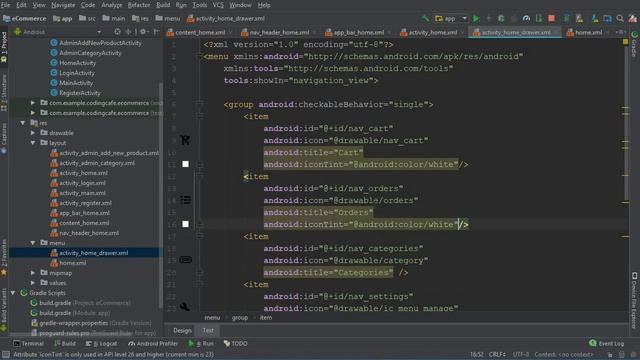Image resolution: width=640 pixels, height=360 pixels.
Task: Open the Refactor menu
Action: point(139,5)
